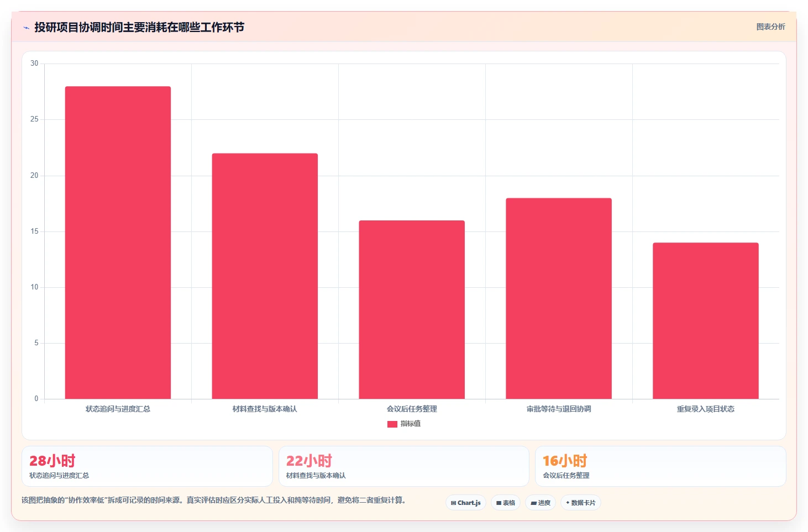The image size is (808, 532).
Task: Click the axis label 材料查找与版本确认
Action: (x=265, y=409)
